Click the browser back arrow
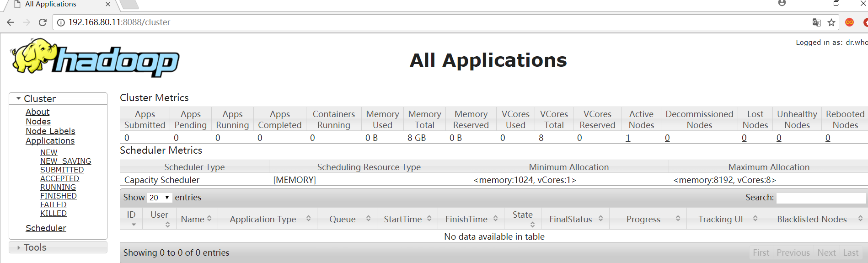The height and width of the screenshot is (263, 868). [x=11, y=22]
